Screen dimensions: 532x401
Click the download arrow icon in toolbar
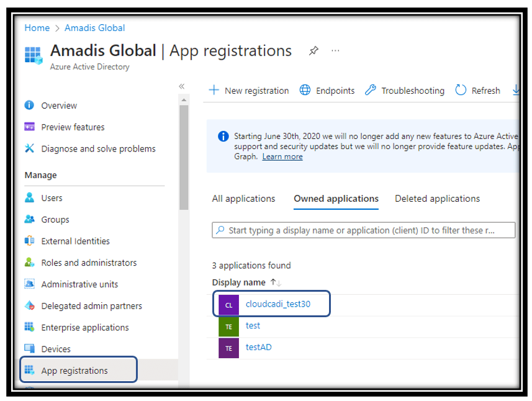pyautogui.click(x=516, y=90)
